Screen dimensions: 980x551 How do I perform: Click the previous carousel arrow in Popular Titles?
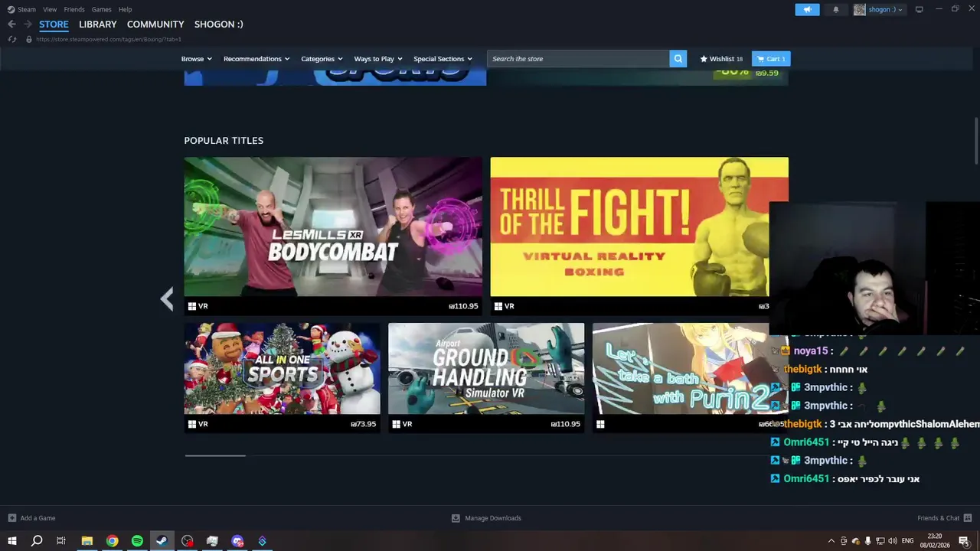[x=167, y=298]
